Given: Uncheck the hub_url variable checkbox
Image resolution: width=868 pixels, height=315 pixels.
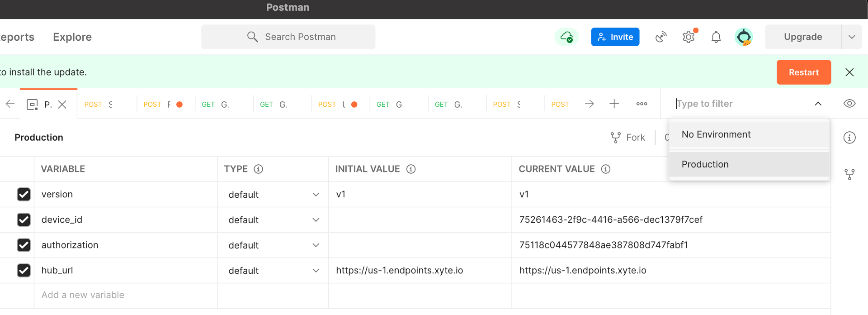Looking at the screenshot, I should point(24,270).
